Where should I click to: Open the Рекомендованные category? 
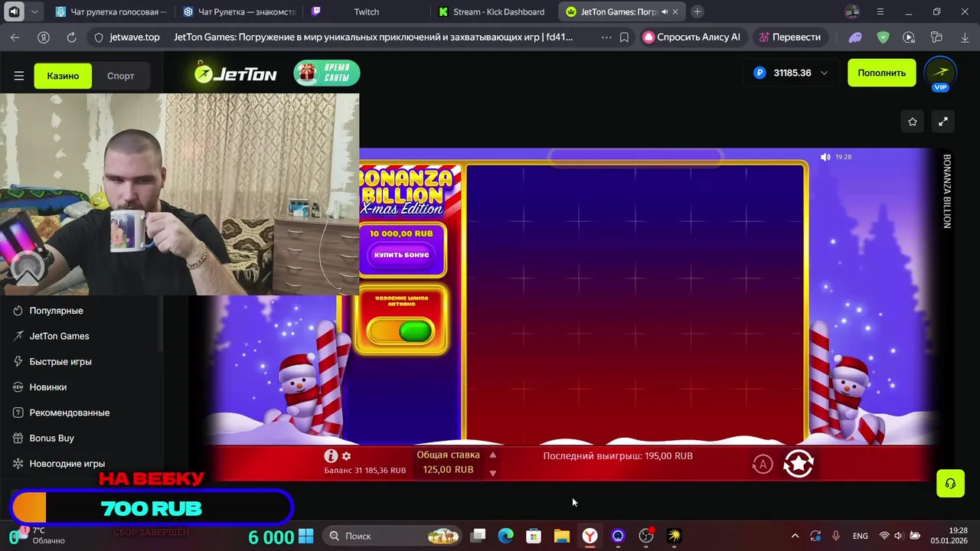(x=69, y=412)
